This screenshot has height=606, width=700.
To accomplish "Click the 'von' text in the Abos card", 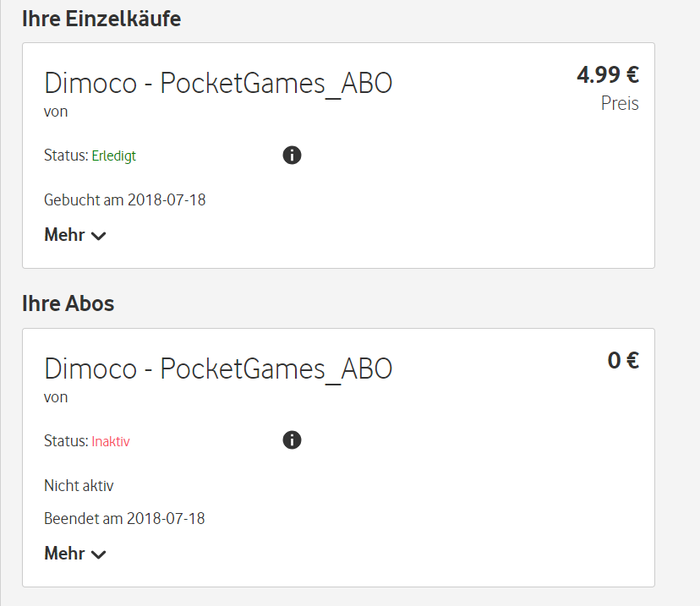I will coord(56,397).
